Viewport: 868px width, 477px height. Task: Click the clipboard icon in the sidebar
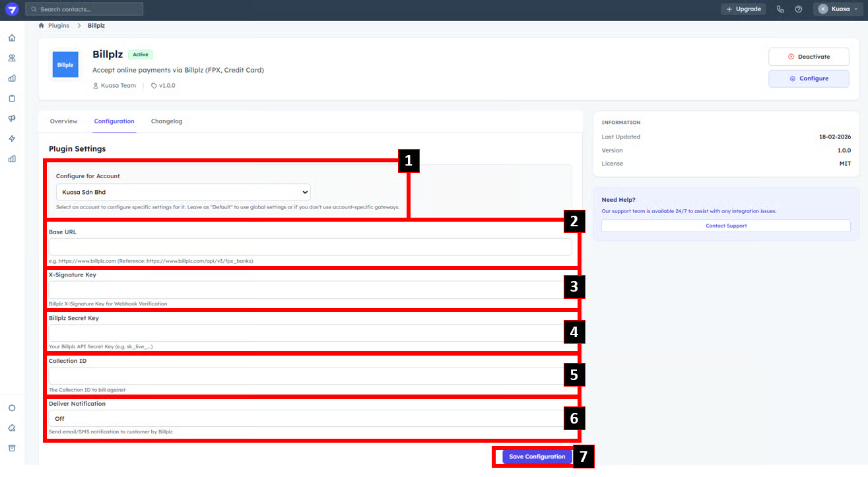[x=12, y=98]
